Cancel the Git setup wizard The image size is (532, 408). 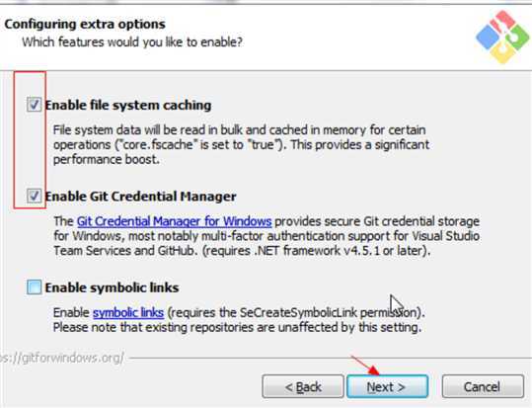[x=483, y=386]
